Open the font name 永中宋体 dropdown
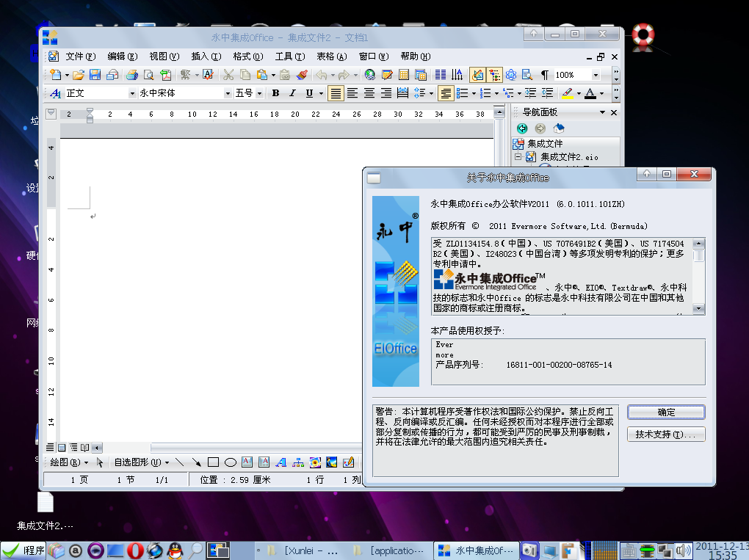 228,93
